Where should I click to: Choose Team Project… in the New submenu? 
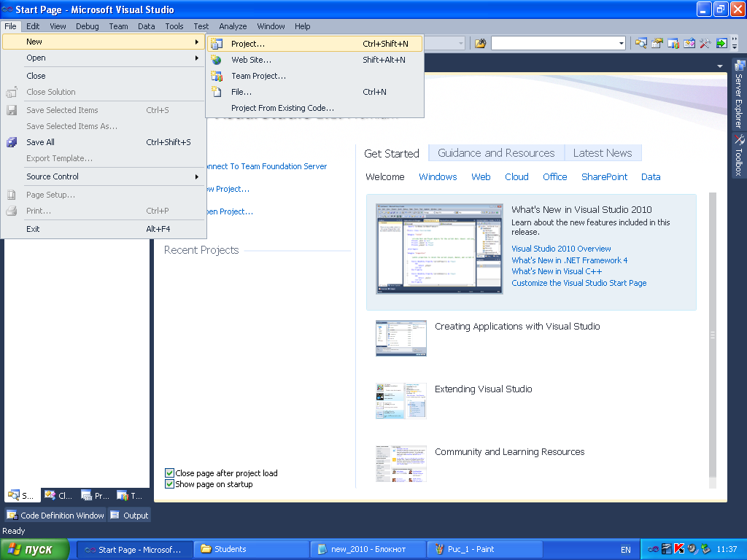pos(315,76)
